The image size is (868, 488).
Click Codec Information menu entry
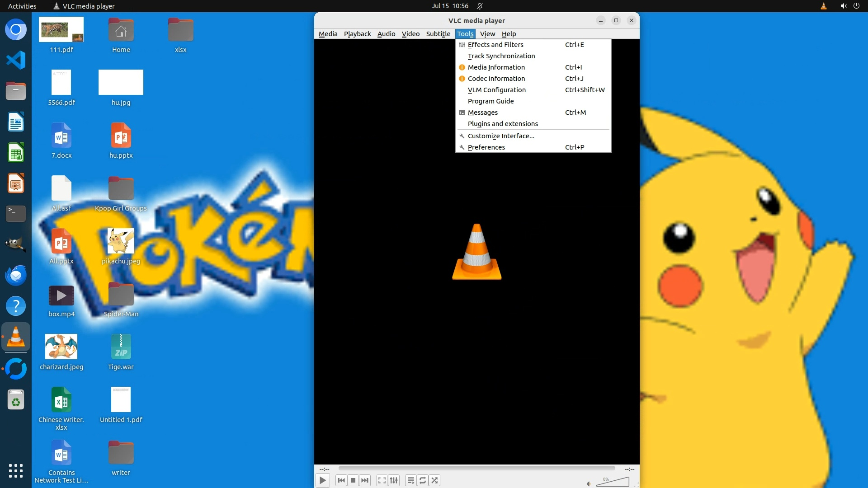coord(496,79)
